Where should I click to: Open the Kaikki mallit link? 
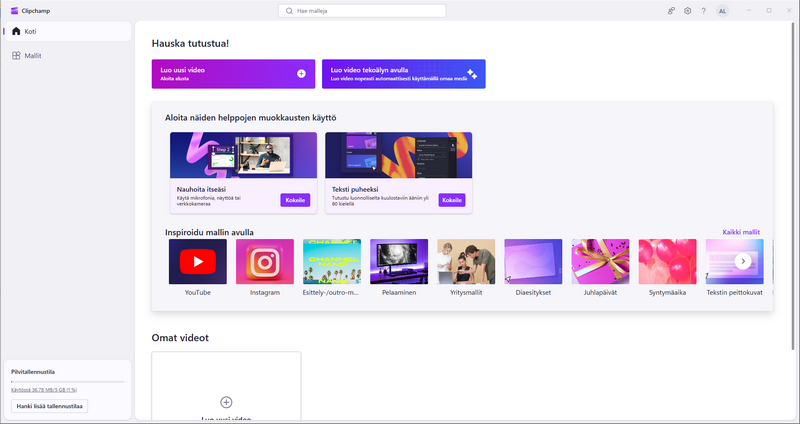click(741, 232)
